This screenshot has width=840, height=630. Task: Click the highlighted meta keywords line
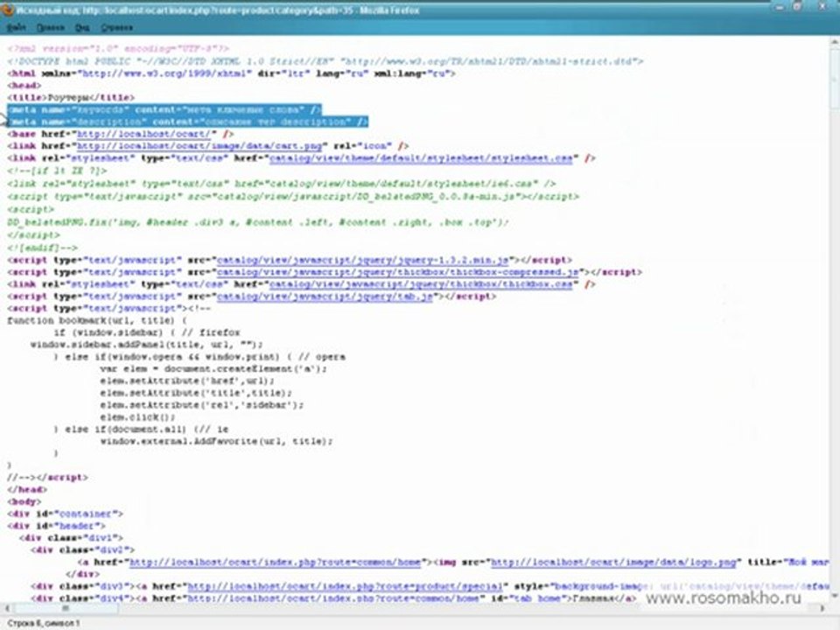[x=164, y=110]
